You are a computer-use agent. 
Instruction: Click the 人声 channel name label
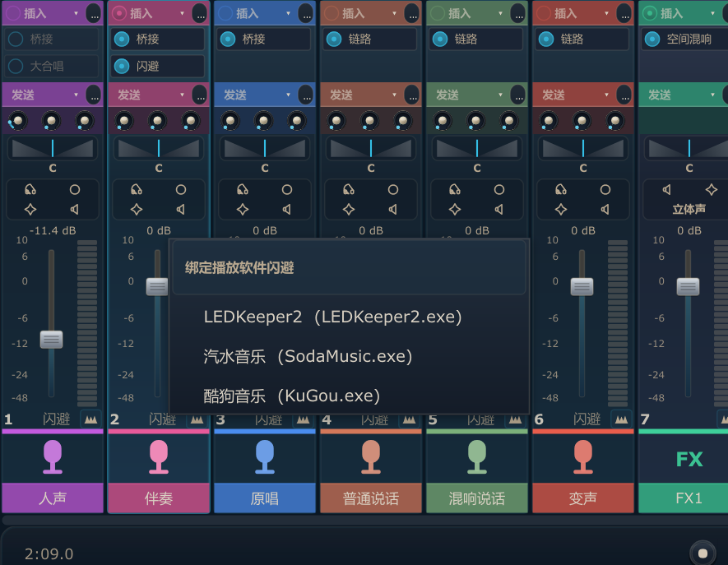(x=53, y=498)
